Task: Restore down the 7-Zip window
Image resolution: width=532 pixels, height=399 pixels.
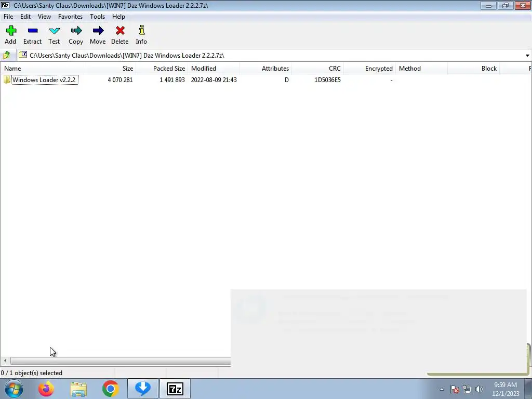Action: point(506,5)
